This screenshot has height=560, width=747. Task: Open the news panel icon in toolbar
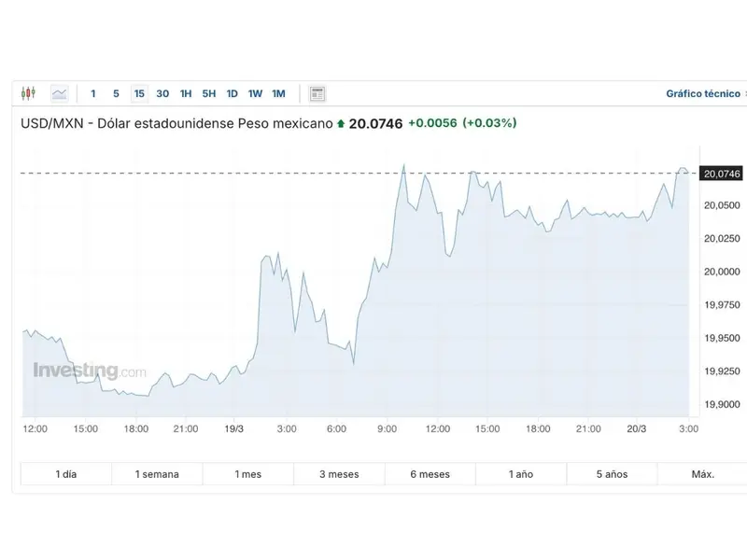(317, 93)
